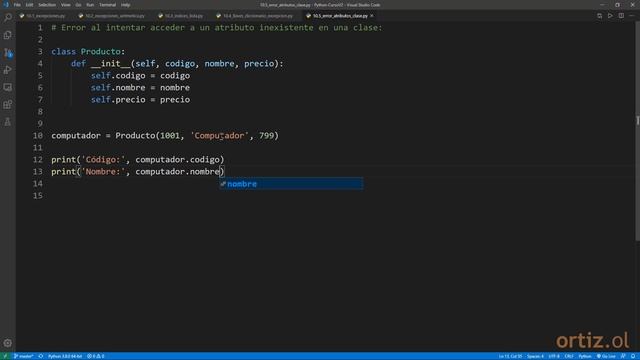
Task: Restore down the Visual Studio Code window
Action: (618, 5)
